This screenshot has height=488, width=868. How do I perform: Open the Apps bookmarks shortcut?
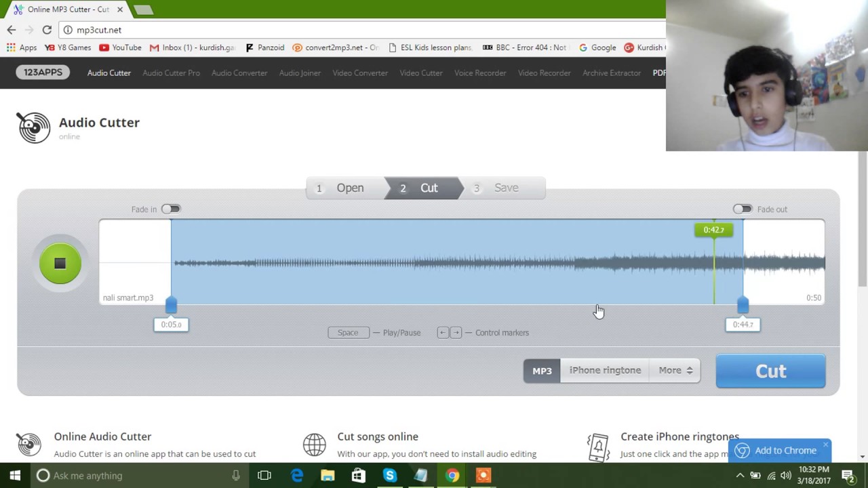(x=22, y=47)
